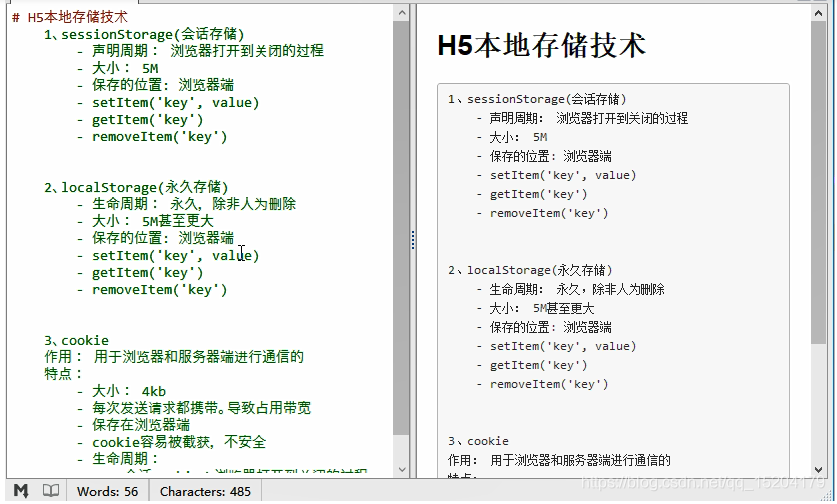Image resolution: width=837 pixels, height=504 pixels.
Task: Click the editor pane vertical scrollbar thumb
Action: coord(401,229)
